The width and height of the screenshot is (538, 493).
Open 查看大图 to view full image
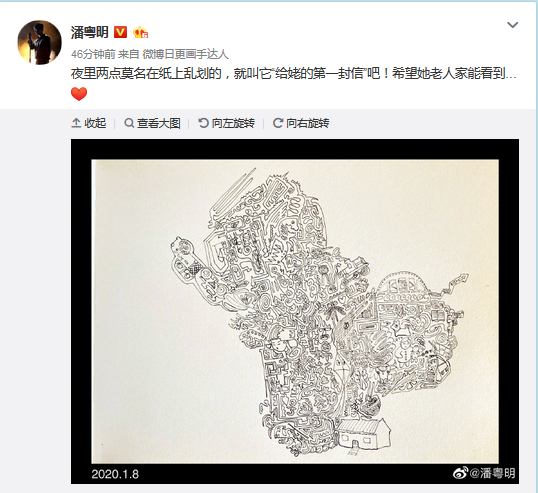pyautogui.click(x=152, y=123)
